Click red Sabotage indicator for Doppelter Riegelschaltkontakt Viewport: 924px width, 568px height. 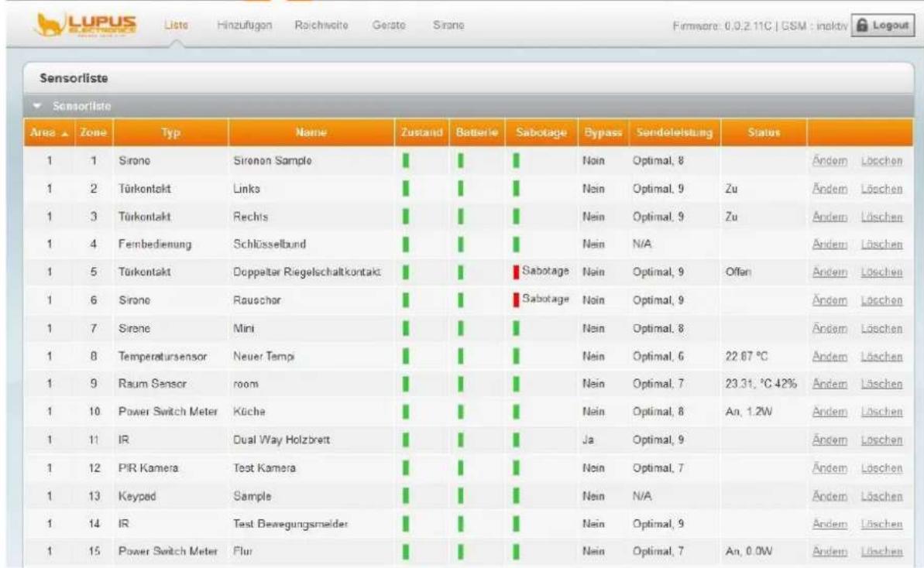coord(516,272)
